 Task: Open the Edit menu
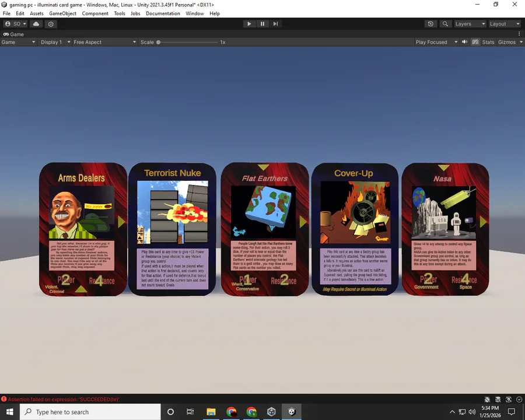[20, 13]
